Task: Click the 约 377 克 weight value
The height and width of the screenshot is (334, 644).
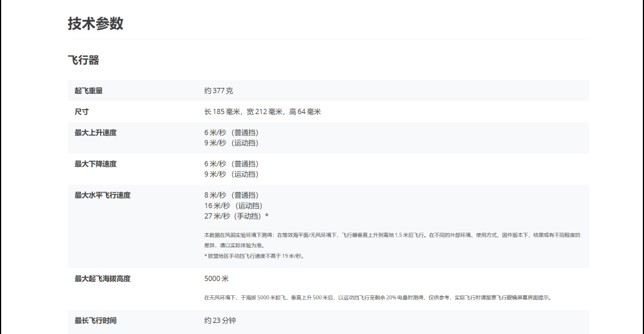Action: (219, 91)
